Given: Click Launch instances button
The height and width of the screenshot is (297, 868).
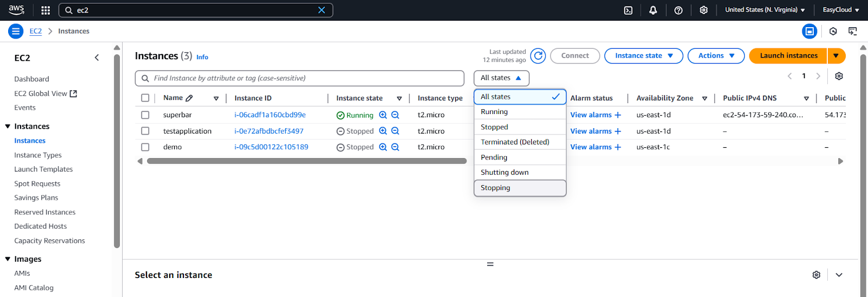Looking at the screenshot, I should point(788,56).
